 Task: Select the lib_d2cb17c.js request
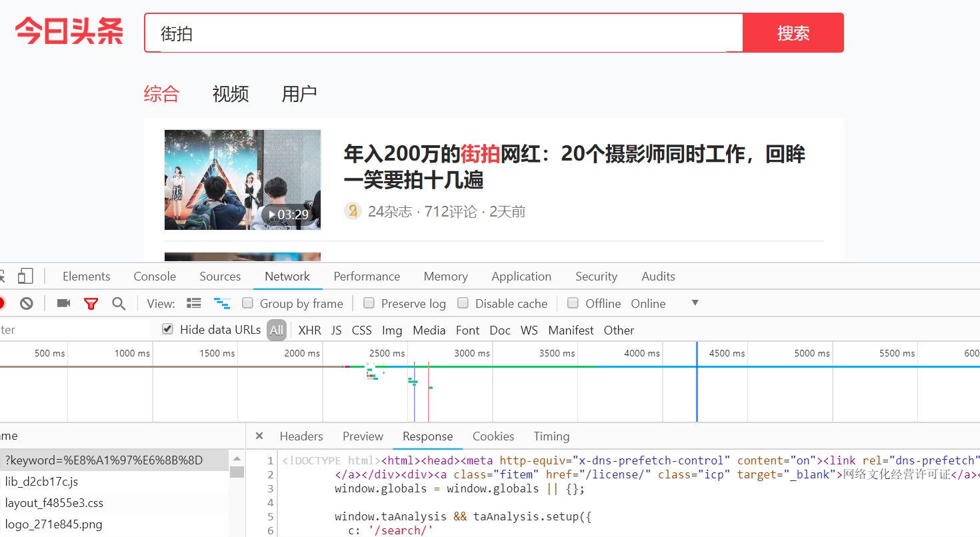[x=114, y=482]
